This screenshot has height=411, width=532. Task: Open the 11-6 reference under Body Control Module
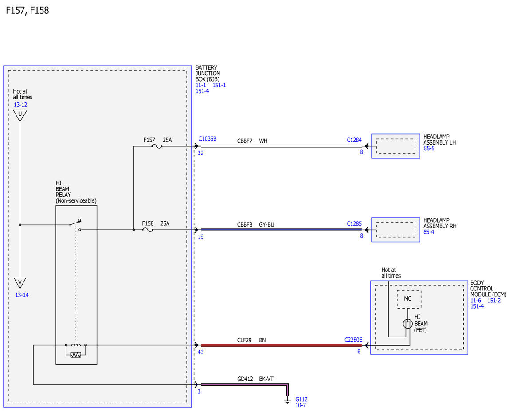(476, 301)
